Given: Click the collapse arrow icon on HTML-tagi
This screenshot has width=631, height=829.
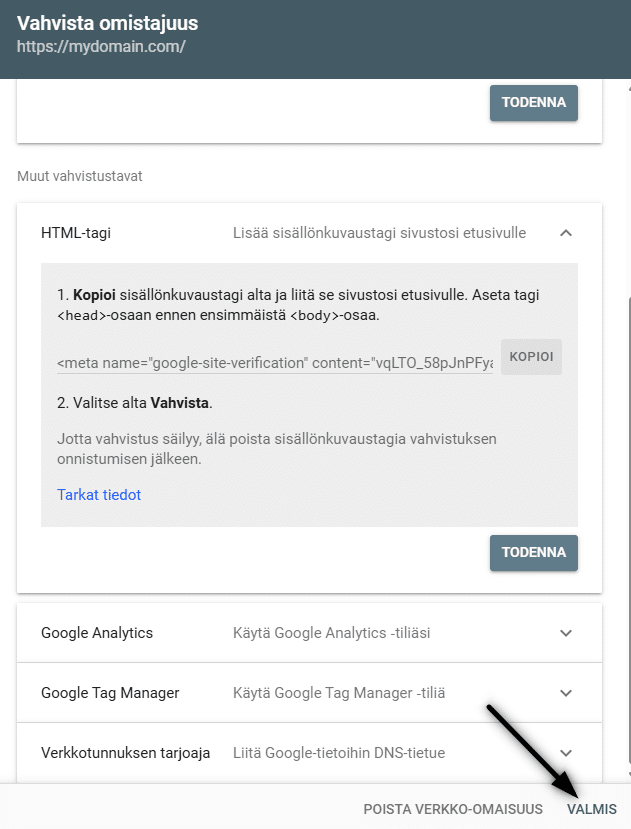Looking at the screenshot, I should [x=566, y=232].
